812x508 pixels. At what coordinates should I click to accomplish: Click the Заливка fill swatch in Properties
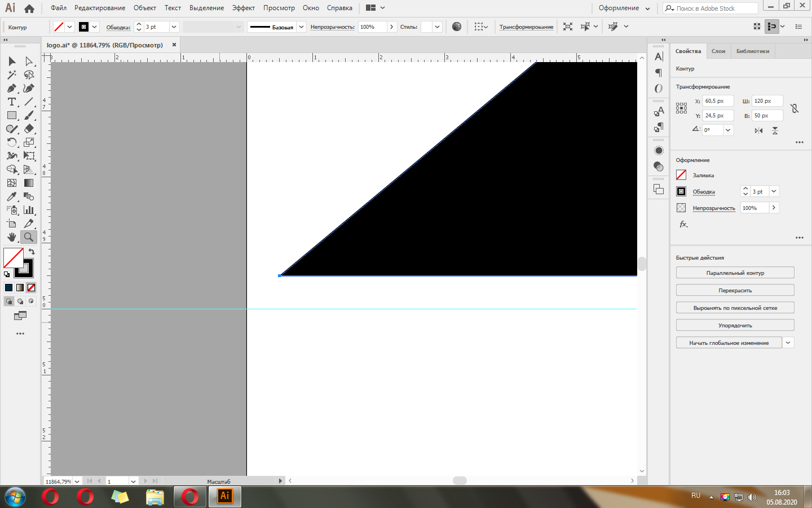point(681,175)
